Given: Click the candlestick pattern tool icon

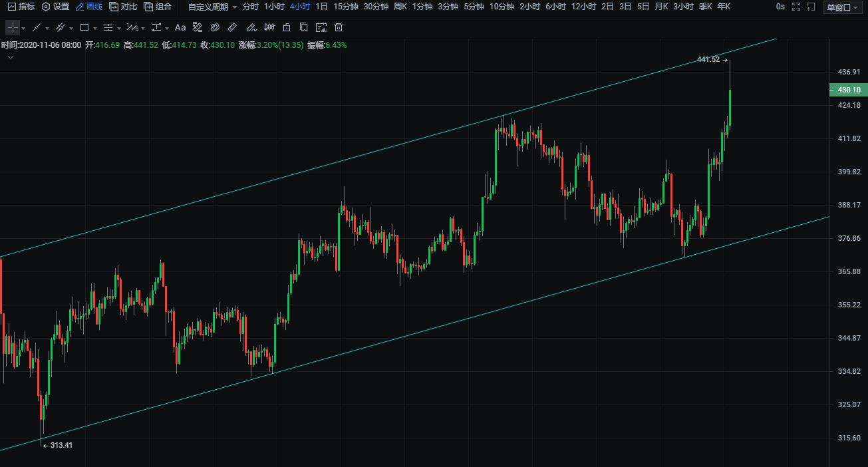Looking at the screenshot, I should pos(269,28).
